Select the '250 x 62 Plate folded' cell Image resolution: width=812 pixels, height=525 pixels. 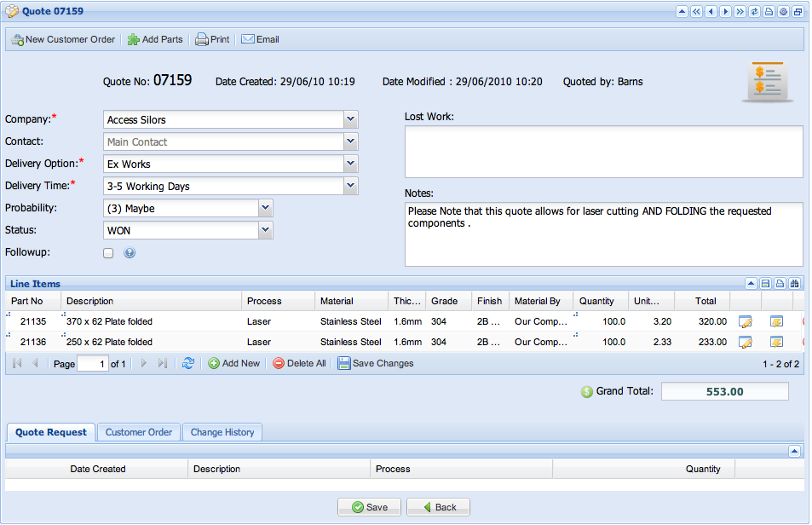tap(151, 342)
